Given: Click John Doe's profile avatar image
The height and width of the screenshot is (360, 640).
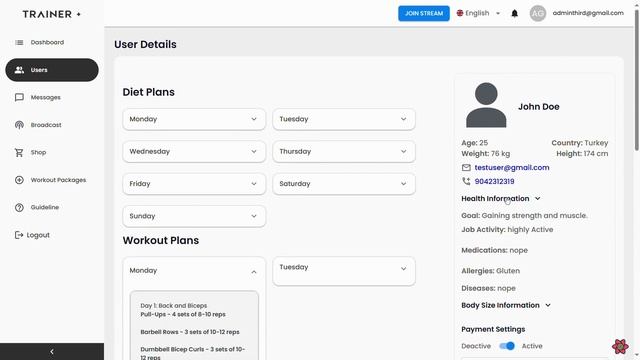Looking at the screenshot, I should [486, 105].
